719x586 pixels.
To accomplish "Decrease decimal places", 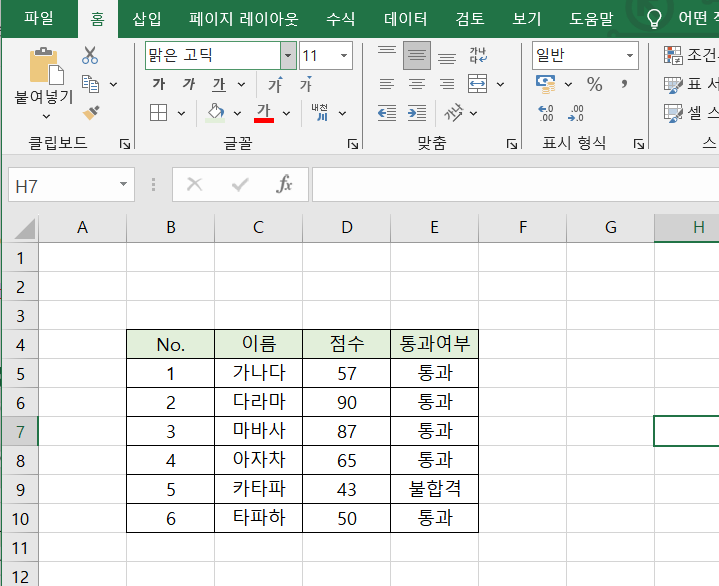I will pos(576,113).
